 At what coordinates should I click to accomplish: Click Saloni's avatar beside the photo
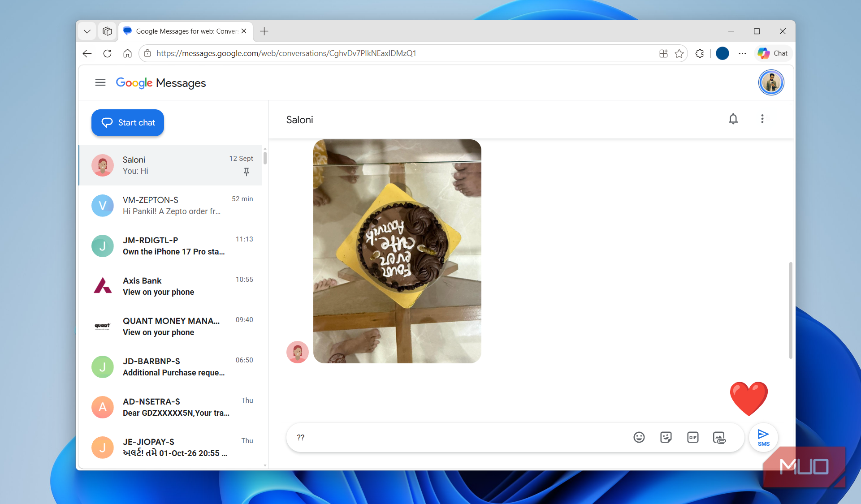(298, 352)
